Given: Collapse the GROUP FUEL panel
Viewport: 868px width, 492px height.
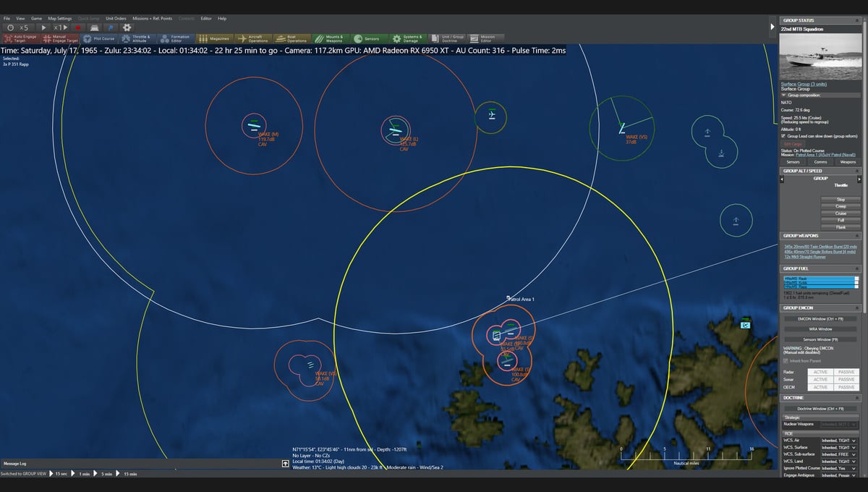Looking at the screenshot, I should tap(859, 268).
